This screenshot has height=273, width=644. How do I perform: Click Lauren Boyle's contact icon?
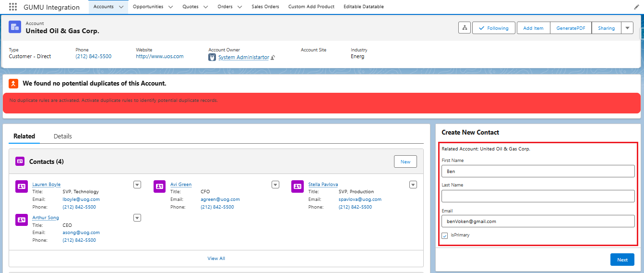coord(22,186)
